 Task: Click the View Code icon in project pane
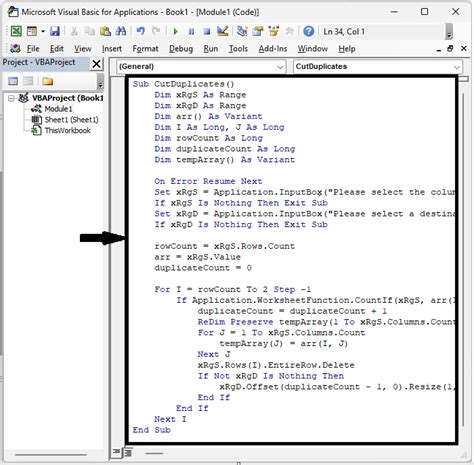[x=13, y=81]
